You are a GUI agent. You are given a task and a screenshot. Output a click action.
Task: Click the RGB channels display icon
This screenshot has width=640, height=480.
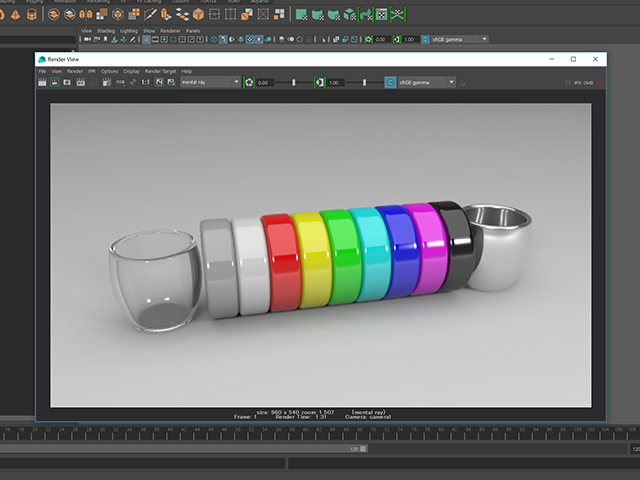(120, 82)
